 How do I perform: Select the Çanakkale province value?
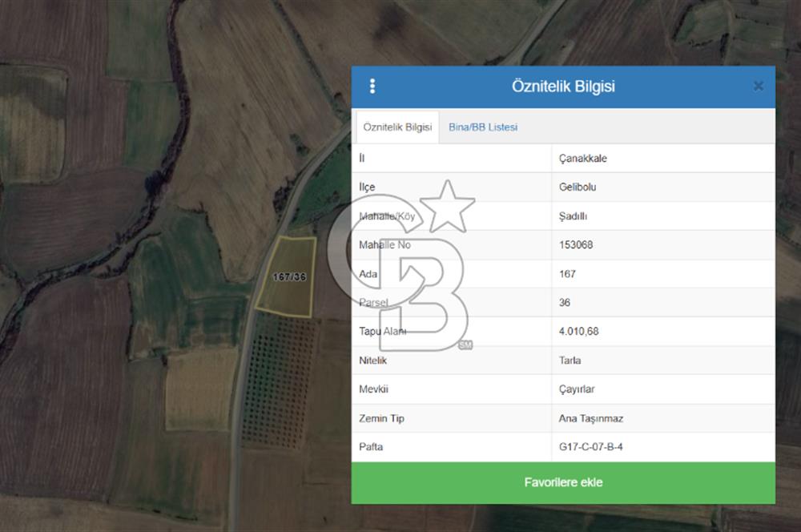click(x=583, y=159)
